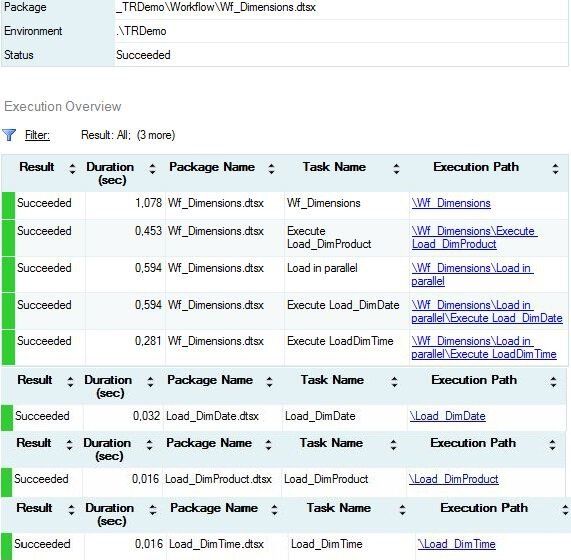Open \Wf_Dimensions\Execute Load_DimProduct path link

coord(474,237)
